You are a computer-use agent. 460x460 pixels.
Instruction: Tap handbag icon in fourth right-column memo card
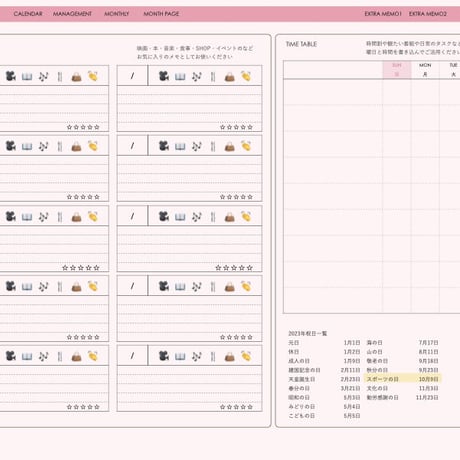[230, 287]
